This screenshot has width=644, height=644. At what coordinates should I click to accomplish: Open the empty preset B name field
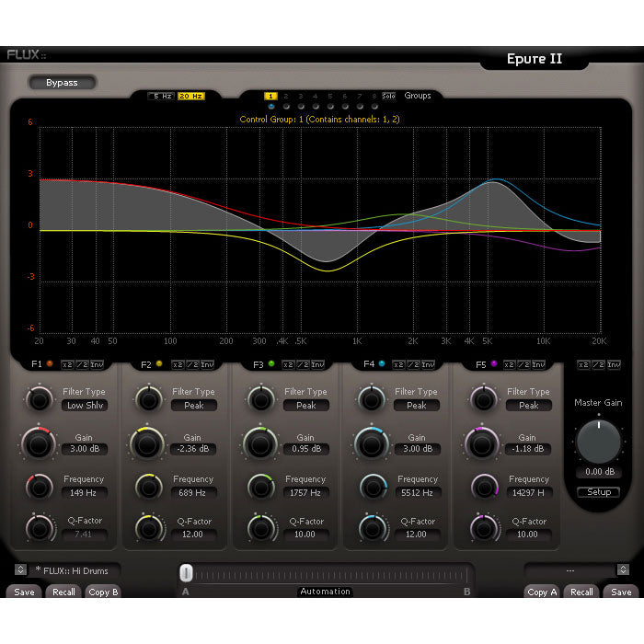point(570,570)
